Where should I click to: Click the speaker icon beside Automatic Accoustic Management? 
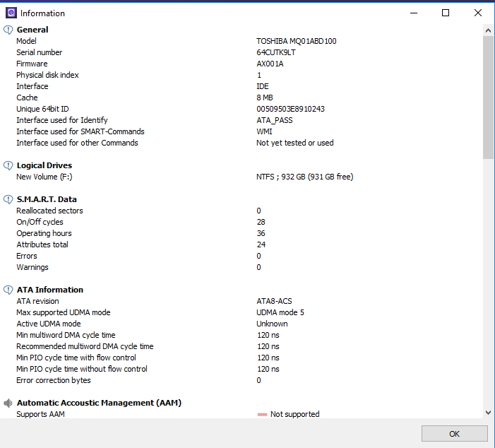coord(8,403)
